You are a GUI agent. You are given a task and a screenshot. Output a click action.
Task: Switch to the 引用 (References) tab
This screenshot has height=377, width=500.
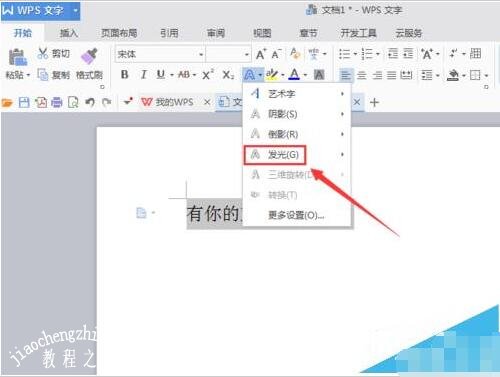(x=169, y=33)
